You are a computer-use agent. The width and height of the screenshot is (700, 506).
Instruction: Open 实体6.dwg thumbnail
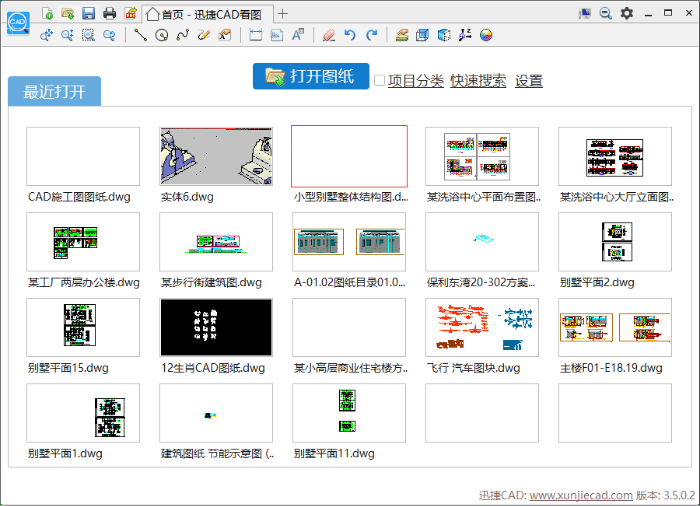point(216,156)
